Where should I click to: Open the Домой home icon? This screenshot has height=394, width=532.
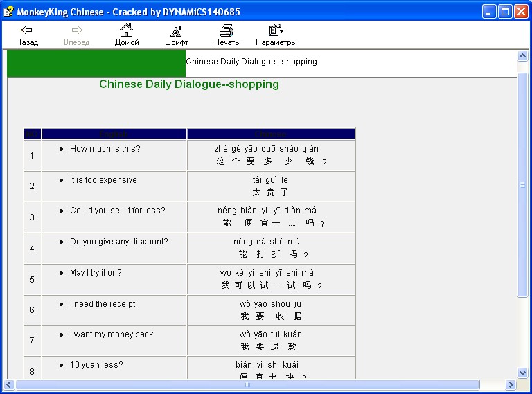(x=126, y=30)
